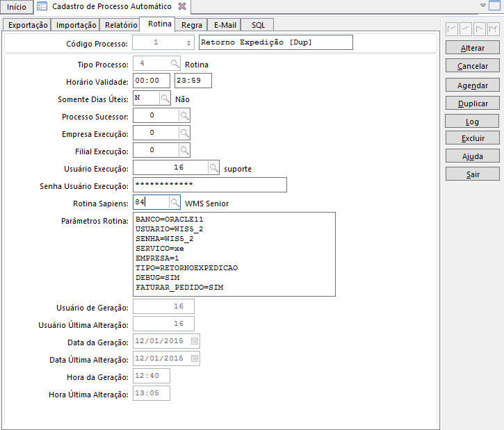Viewport: 504px width, 430px height.
Task: Click the Agendar button
Action: tap(473, 85)
